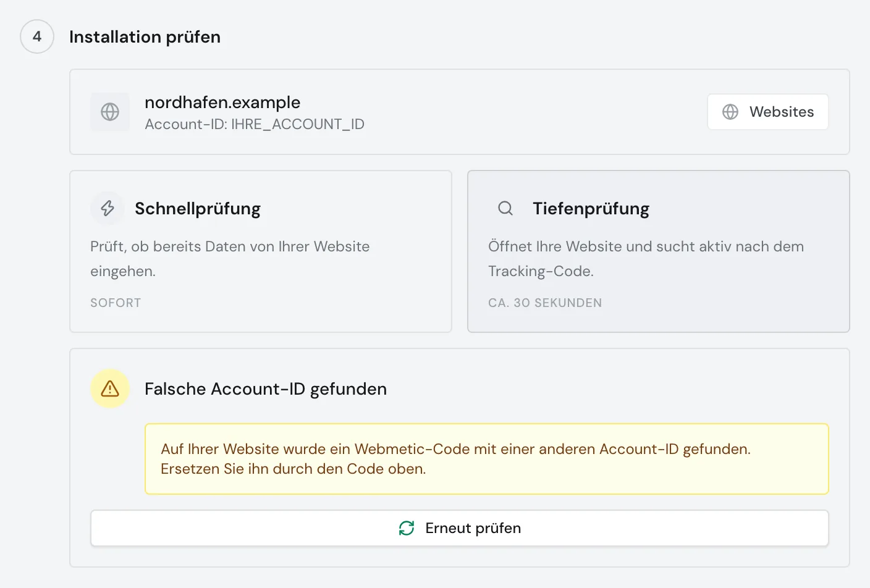Screen dimensions: 870x588
Task: Click the magnifier Tiefenprüfung icon
Action: click(505, 208)
